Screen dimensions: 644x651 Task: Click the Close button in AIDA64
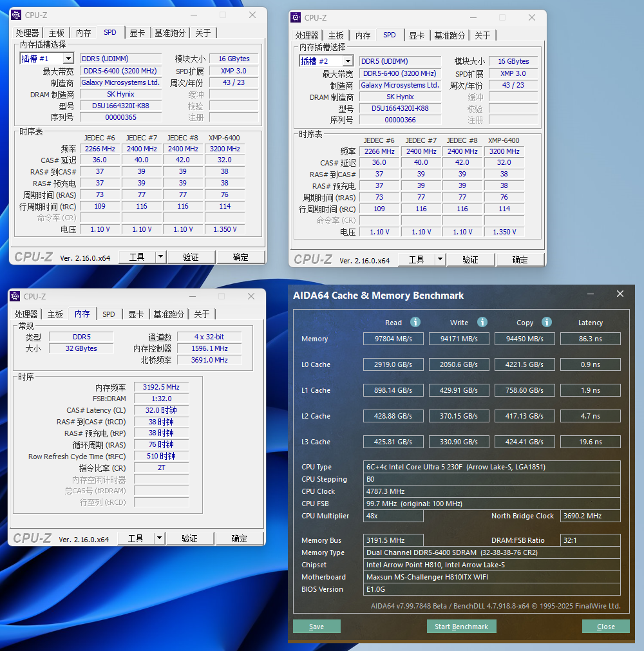(606, 627)
